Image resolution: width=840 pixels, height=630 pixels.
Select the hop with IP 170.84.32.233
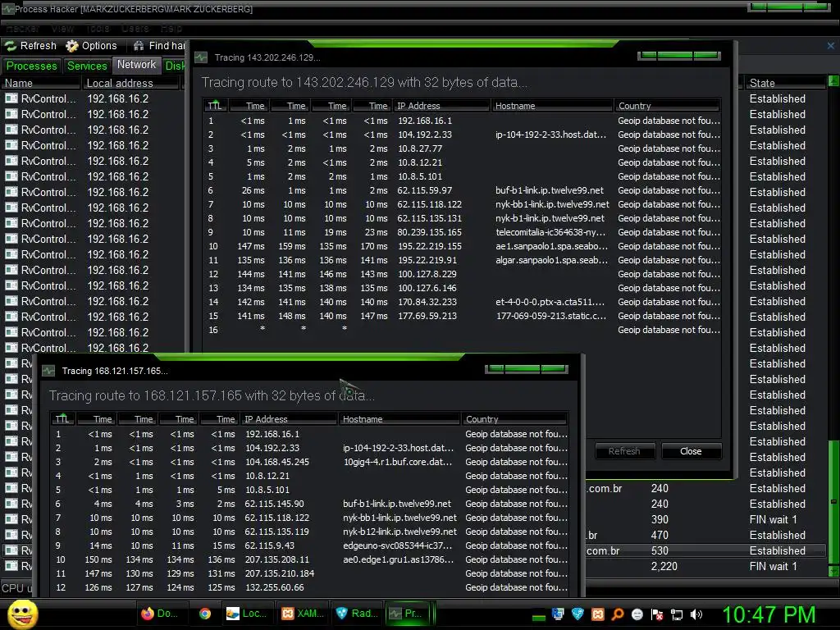[x=463, y=302]
